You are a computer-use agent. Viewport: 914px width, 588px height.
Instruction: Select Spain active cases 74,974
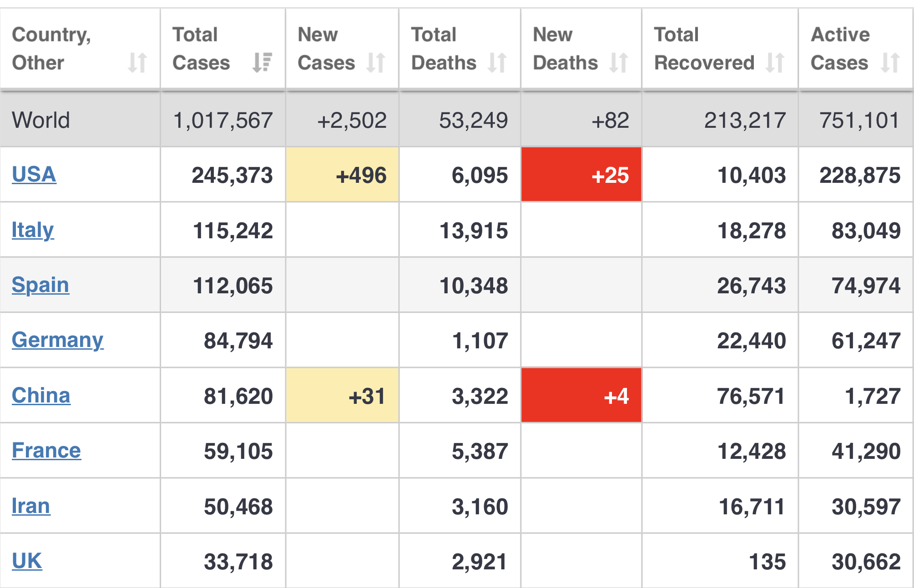coord(866,286)
